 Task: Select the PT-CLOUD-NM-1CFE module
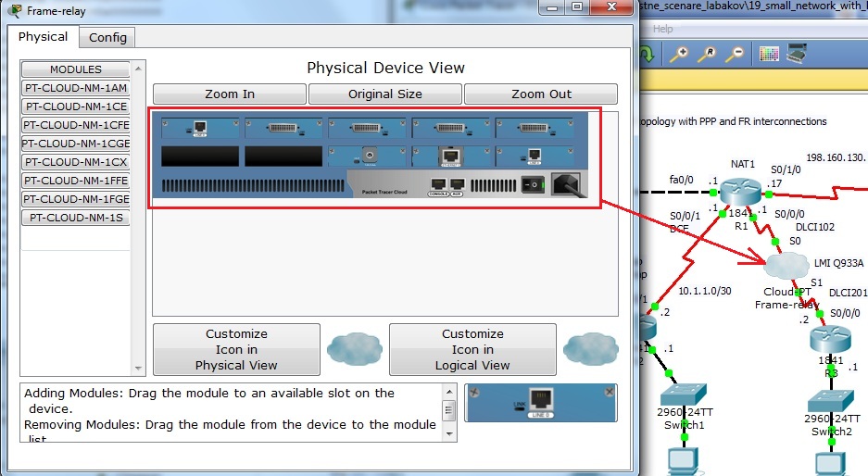(x=76, y=125)
